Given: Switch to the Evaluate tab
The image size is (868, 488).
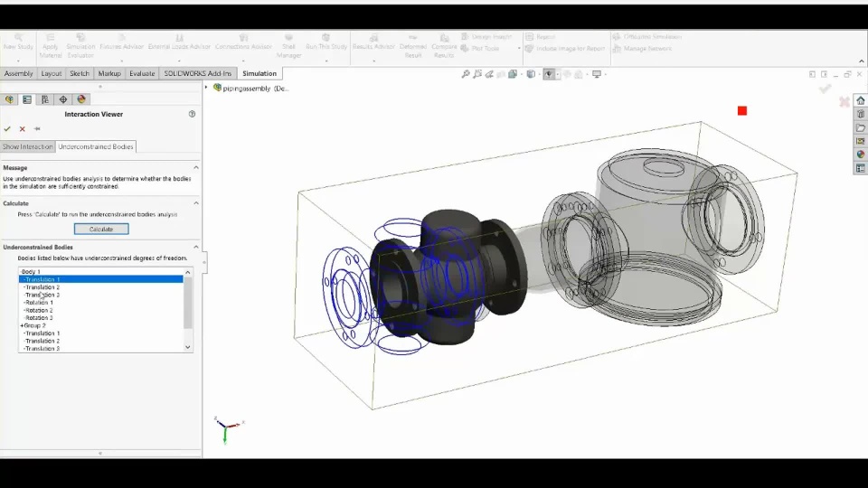Looking at the screenshot, I should pyautogui.click(x=142, y=73).
